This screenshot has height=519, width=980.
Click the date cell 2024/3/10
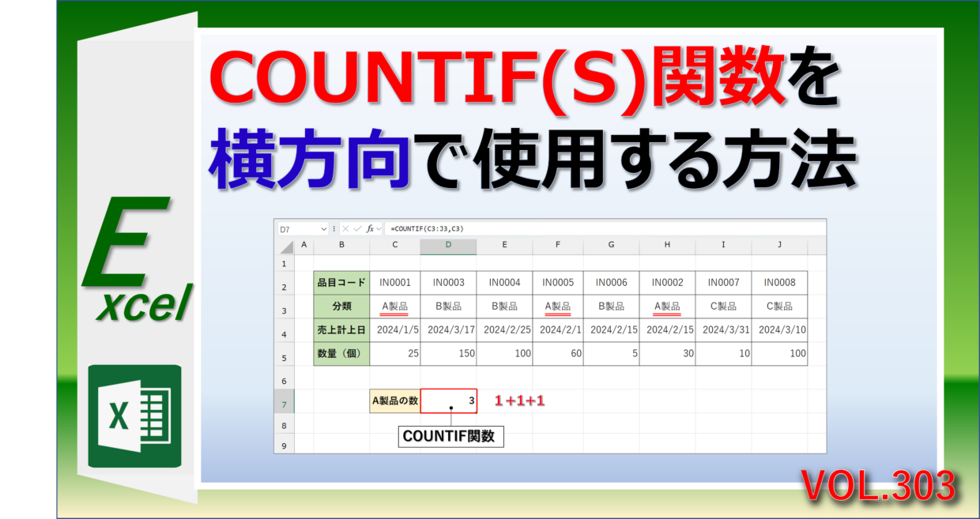[779, 330]
